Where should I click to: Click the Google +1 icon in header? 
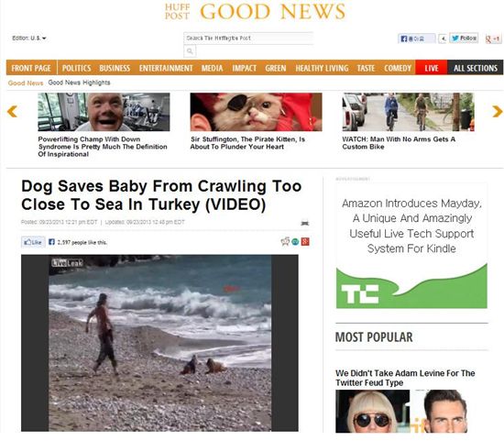coord(493,39)
